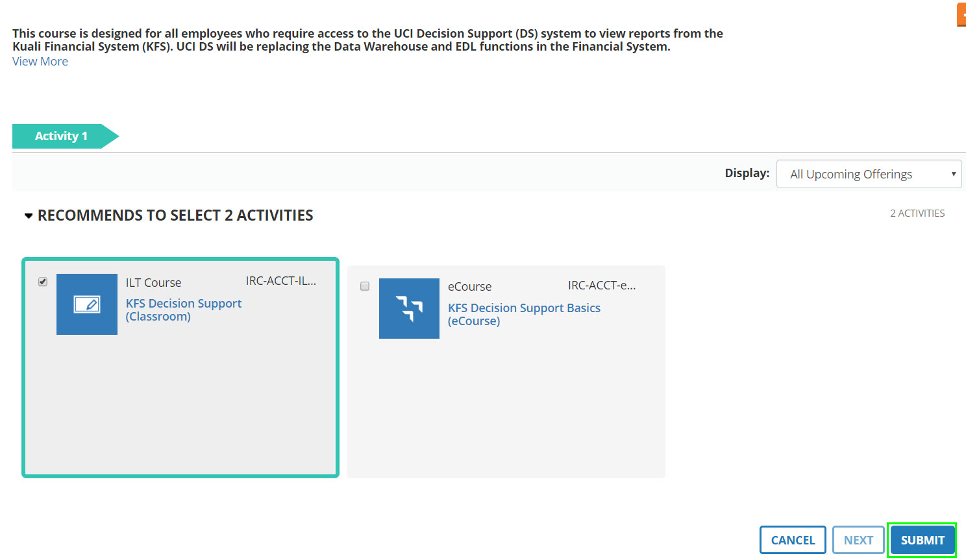Click the IRC-ACCT-IL... course code
This screenshot has height=560, width=966.
[x=280, y=281]
